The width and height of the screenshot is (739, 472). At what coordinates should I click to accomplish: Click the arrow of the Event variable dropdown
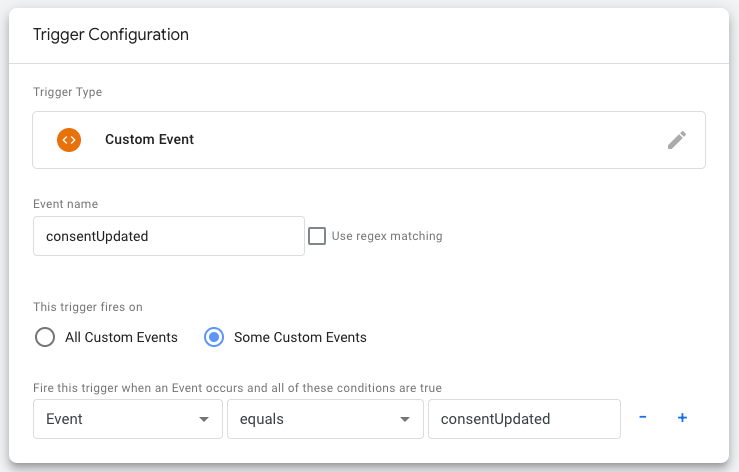pos(204,419)
